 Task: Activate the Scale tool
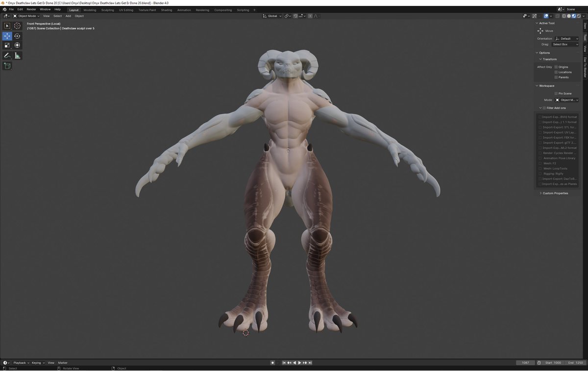(x=7, y=45)
